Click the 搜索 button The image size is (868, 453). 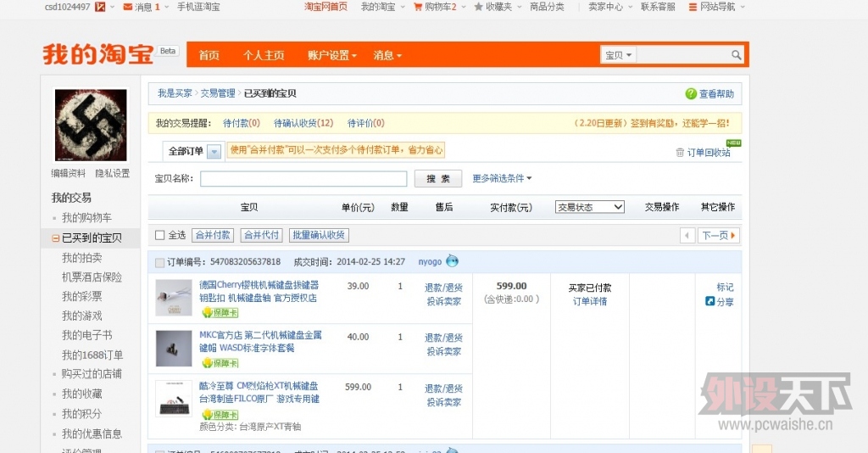point(438,178)
